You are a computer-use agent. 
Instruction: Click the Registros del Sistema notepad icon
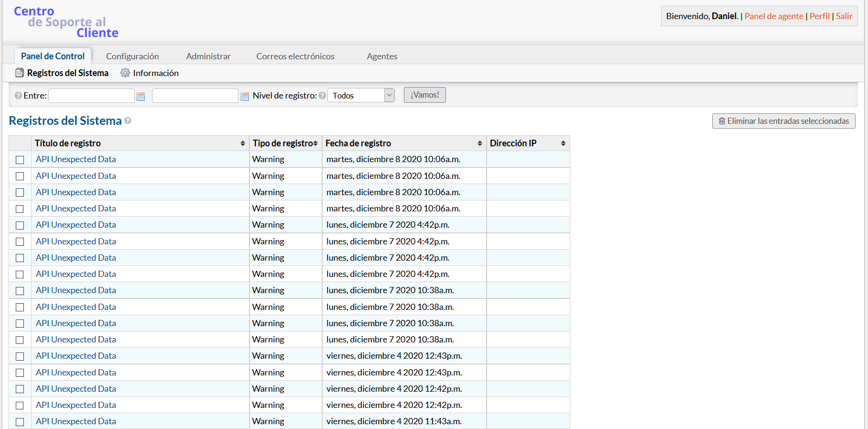pos(20,73)
